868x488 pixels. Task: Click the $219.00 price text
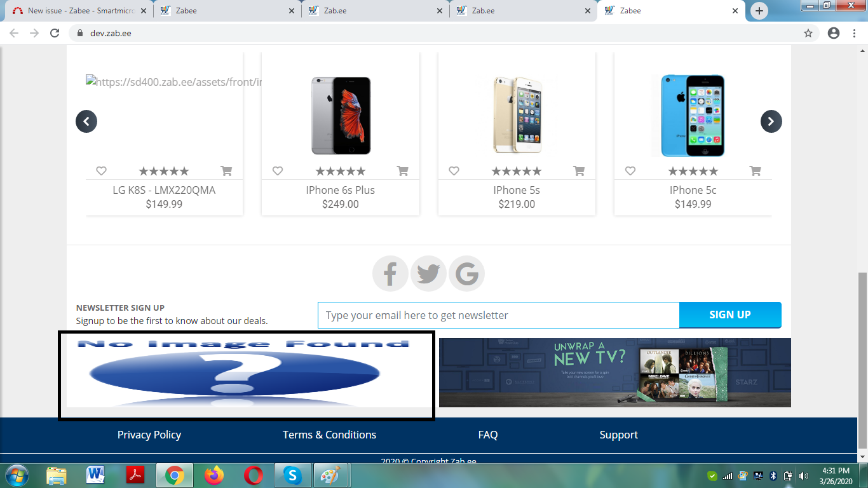click(517, 204)
